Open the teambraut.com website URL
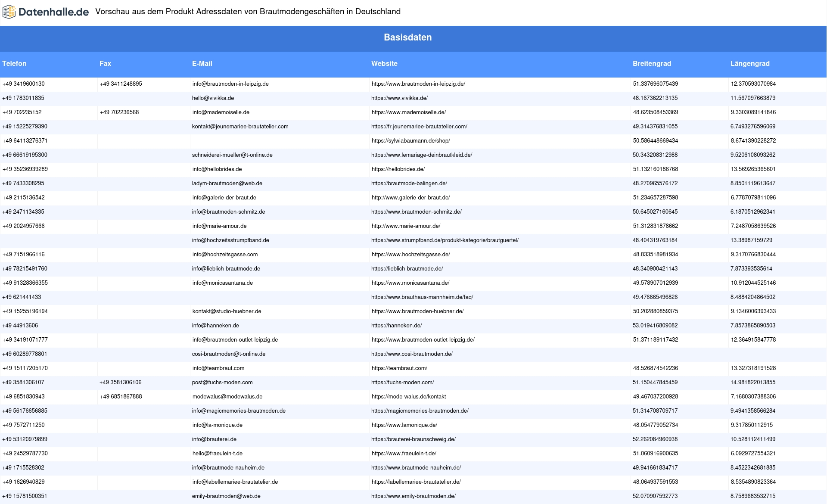Image resolution: width=827 pixels, height=504 pixels. [399, 368]
